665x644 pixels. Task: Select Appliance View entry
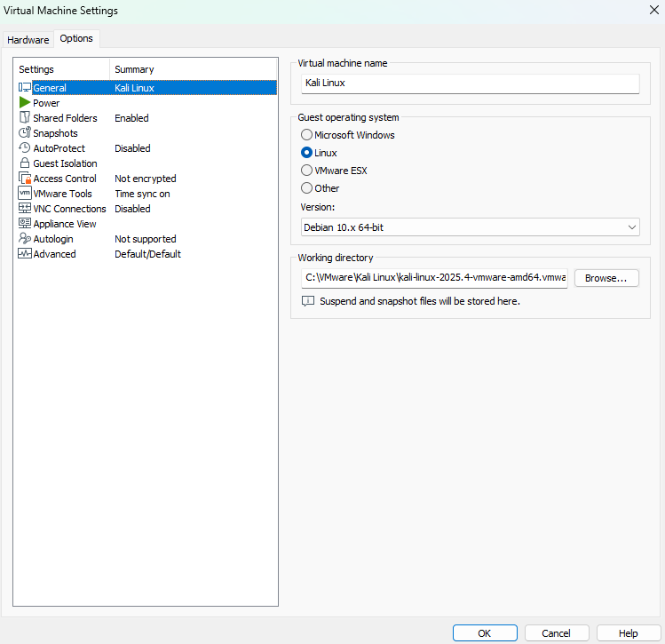pos(65,224)
